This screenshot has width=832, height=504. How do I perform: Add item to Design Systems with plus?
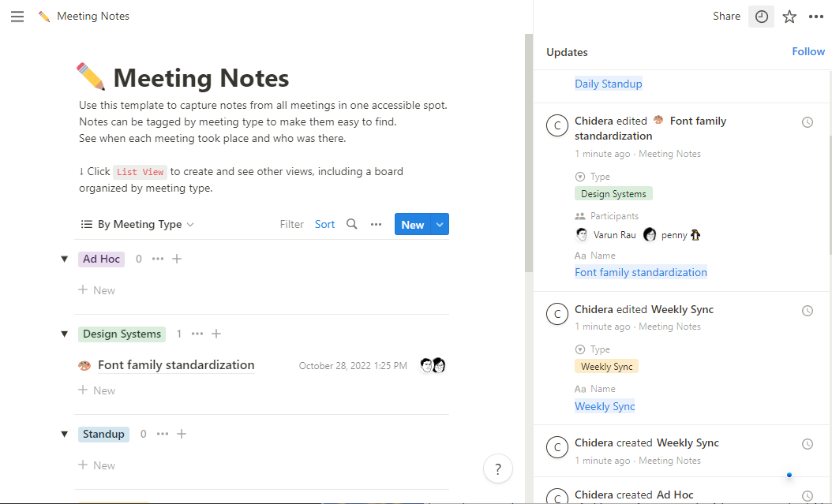click(216, 334)
